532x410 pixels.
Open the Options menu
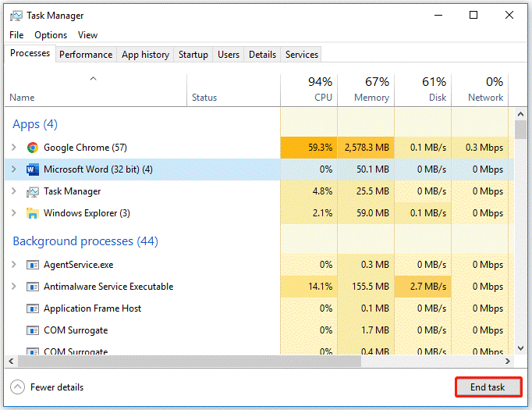(51, 35)
